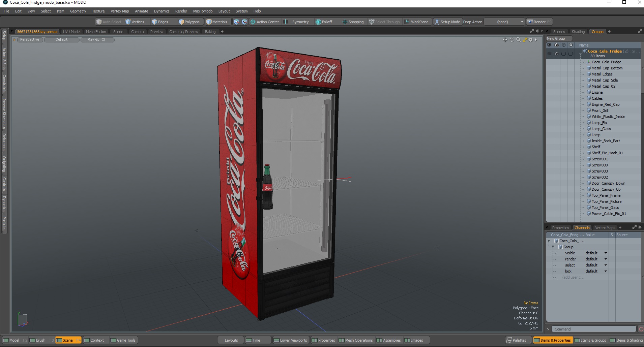Viewport: 644px width, 347px height.
Task: Click in the Command input field
Action: (x=594, y=329)
